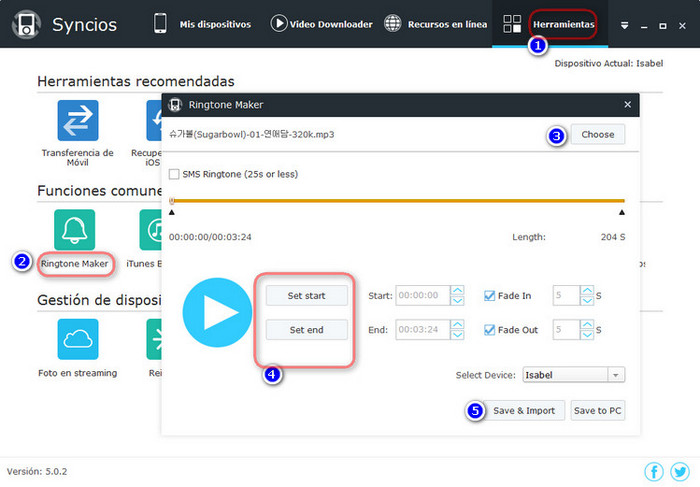Click the Ringtone Maker dialog title icon
Screen dimensions: 700x487
(175, 104)
